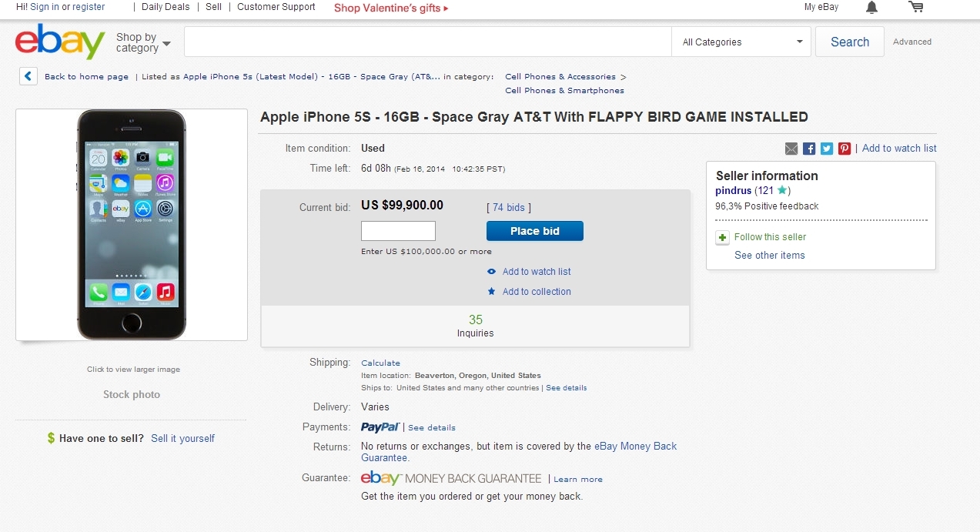Share listing via email envelope icon
The height and width of the screenshot is (532, 980).
791,149
